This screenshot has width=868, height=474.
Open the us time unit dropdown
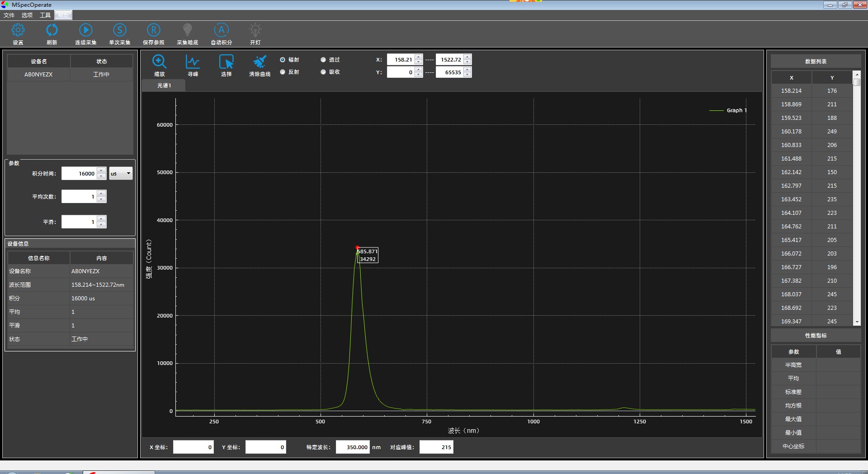(121, 173)
